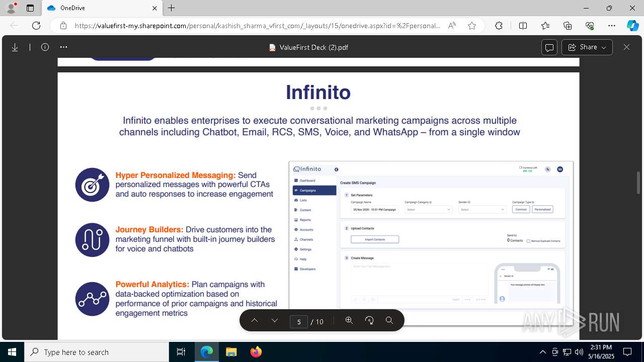This screenshot has height=362, width=644.
Task: Open Browser essentials
Action: pos(590,26)
